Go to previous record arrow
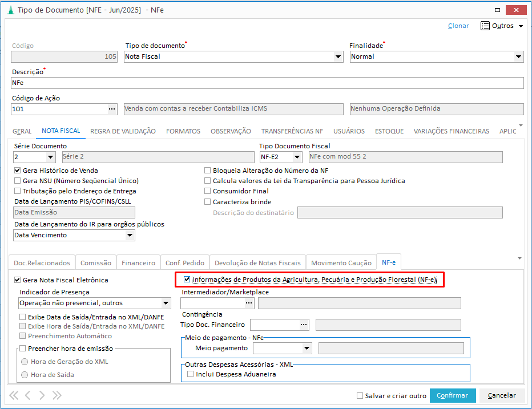The height and width of the screenshot is (409, 532). click(x=28, y=395)
